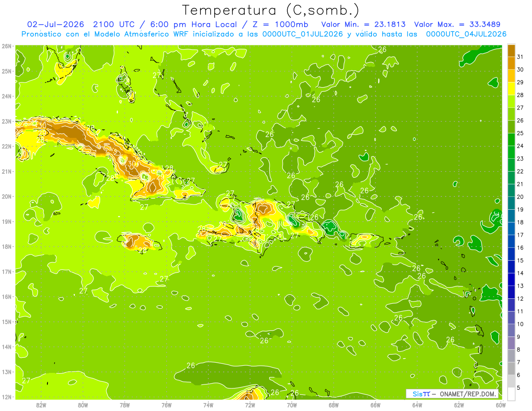Click the colorbar legend value "31"

[520, 57]
